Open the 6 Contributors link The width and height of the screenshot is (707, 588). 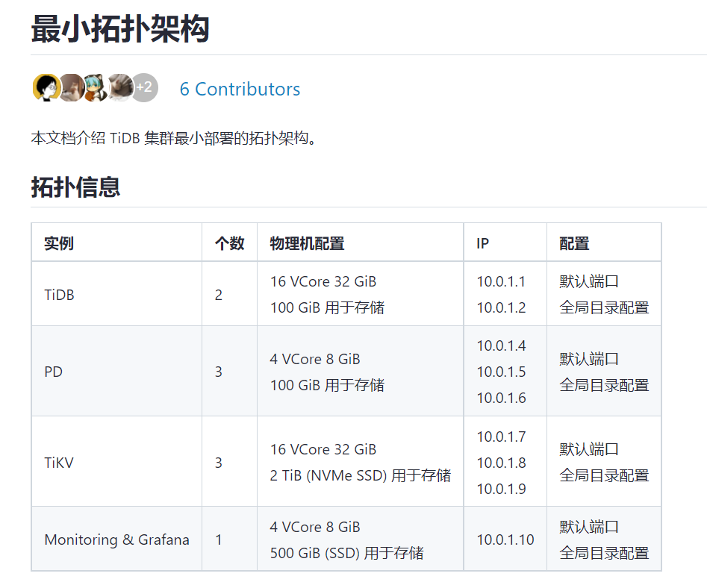click(240, 90)
